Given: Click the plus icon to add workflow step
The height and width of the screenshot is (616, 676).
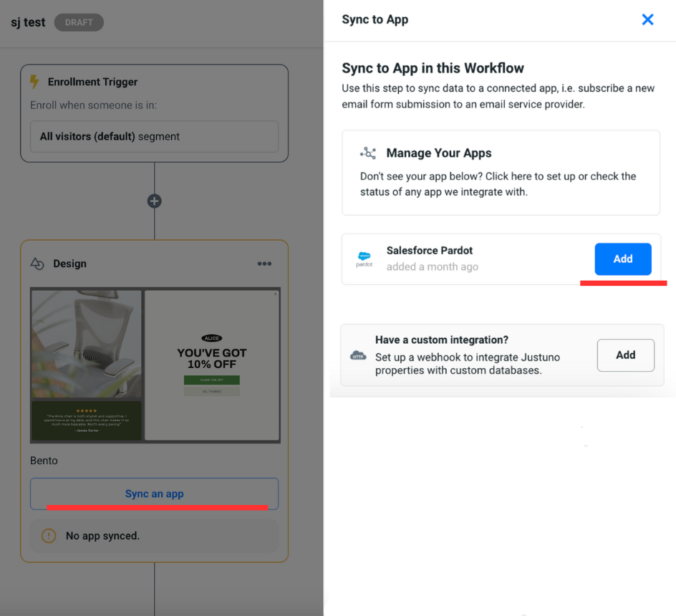Looking at the screenshot, I should [x=154, y=201].
